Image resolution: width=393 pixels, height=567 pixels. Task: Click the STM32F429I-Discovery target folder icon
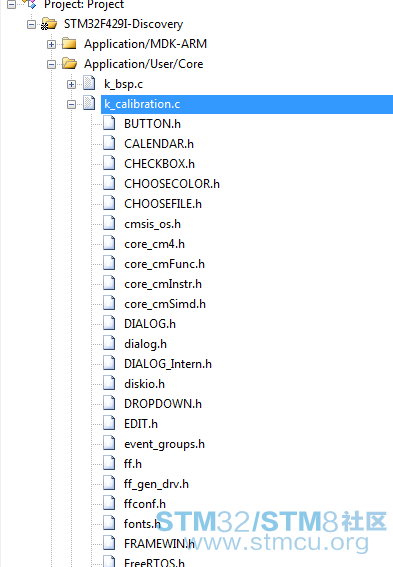49,24
